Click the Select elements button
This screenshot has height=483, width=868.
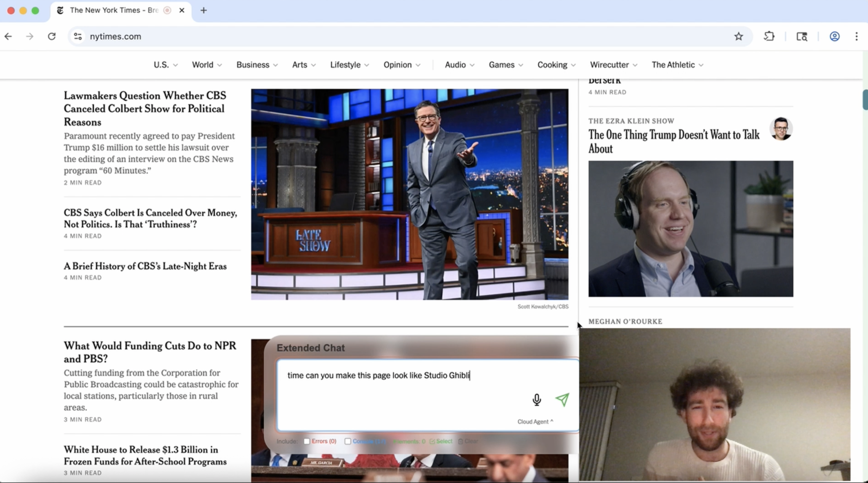pos(441,441)
